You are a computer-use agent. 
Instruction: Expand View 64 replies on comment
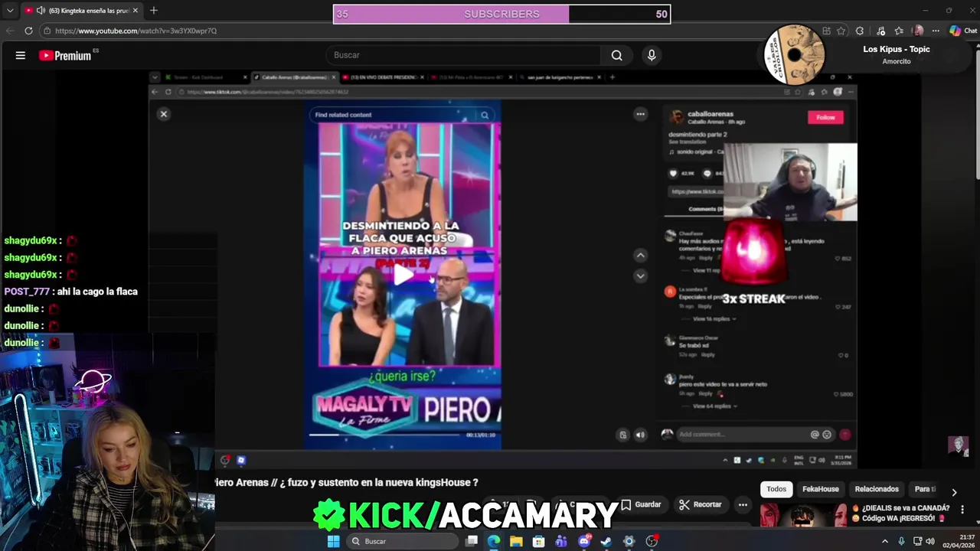pos(714,406)
